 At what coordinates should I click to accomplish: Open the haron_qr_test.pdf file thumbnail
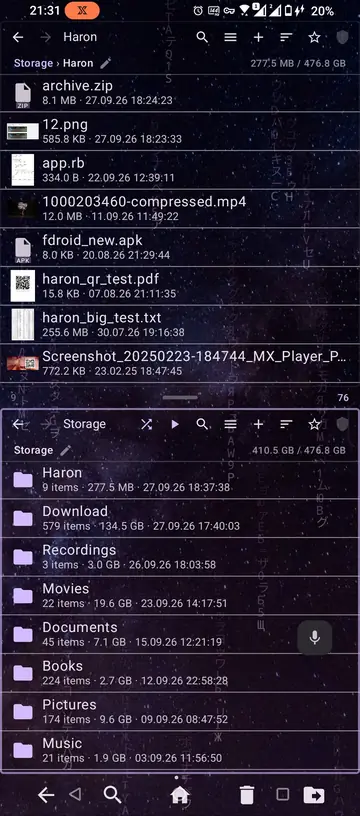[x=22, y=286]
